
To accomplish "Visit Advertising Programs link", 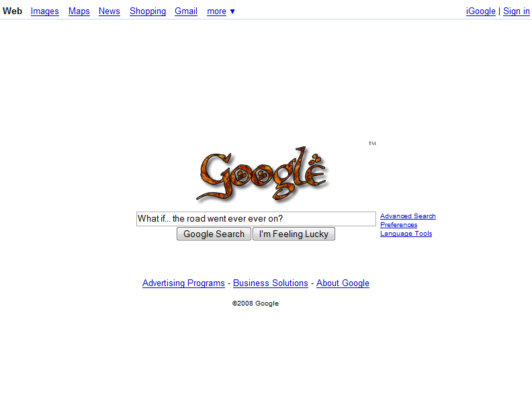I will pos(183,283).
